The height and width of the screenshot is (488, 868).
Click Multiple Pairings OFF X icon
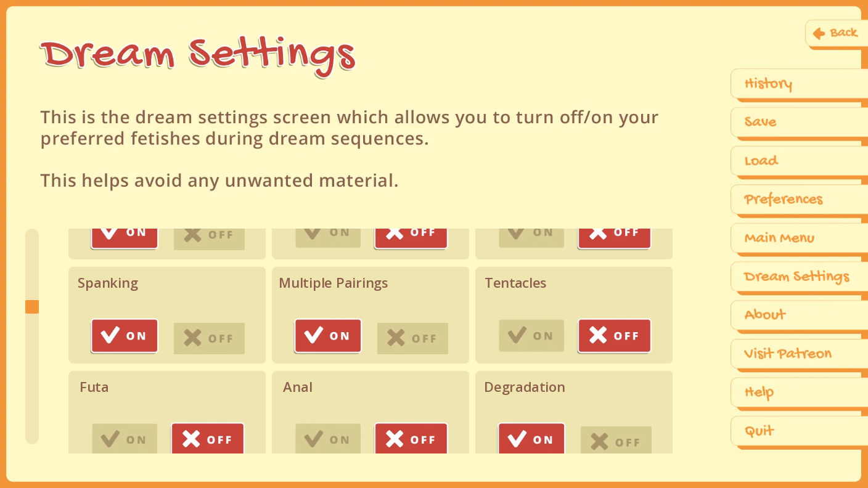(x=396, y=338)
